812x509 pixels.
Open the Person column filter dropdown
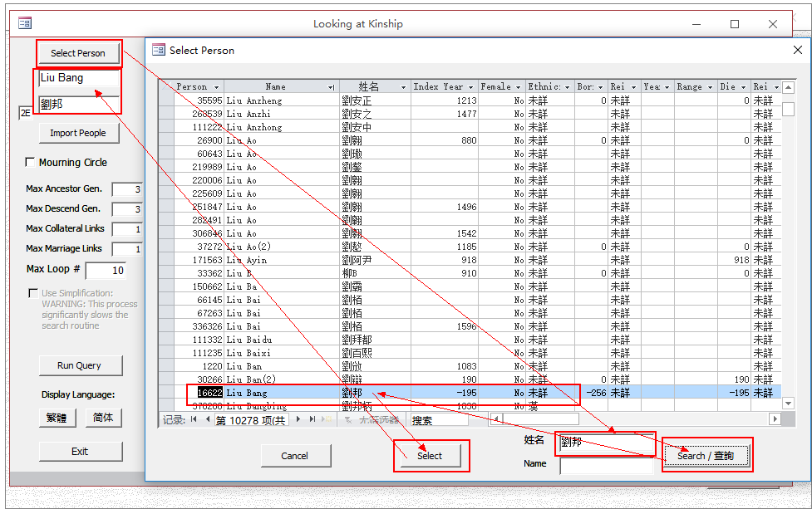coord(217,86)
